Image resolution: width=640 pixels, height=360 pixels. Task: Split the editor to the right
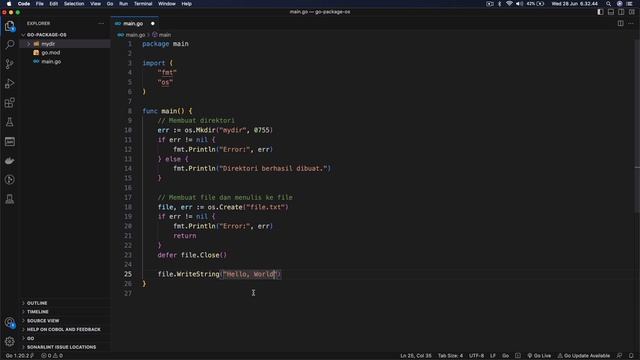[620, 24]
